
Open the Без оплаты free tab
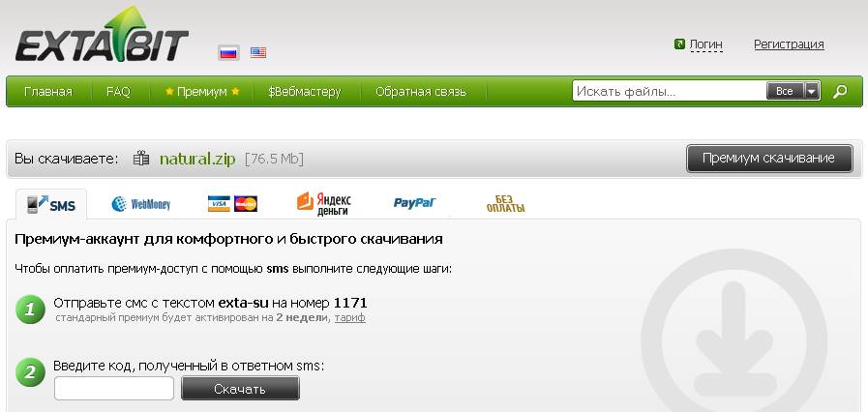(505, 204)
